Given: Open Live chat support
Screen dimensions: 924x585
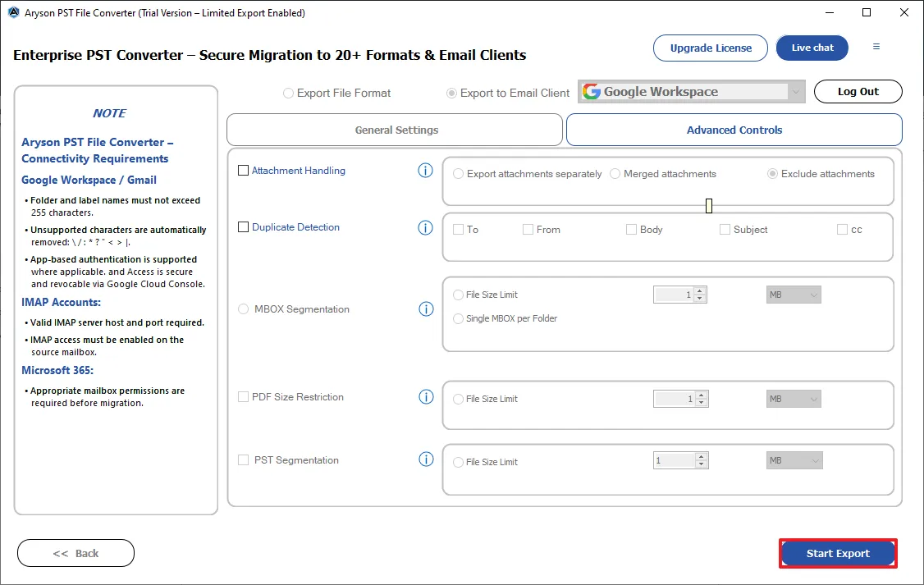Looking at the screenshot, I should coord(812,48).
